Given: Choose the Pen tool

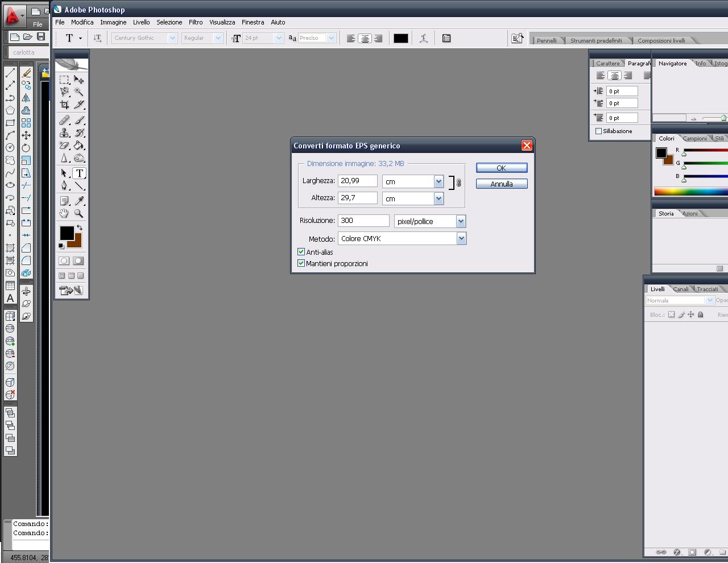Looking at the screenshot, I should coord(64,185).
